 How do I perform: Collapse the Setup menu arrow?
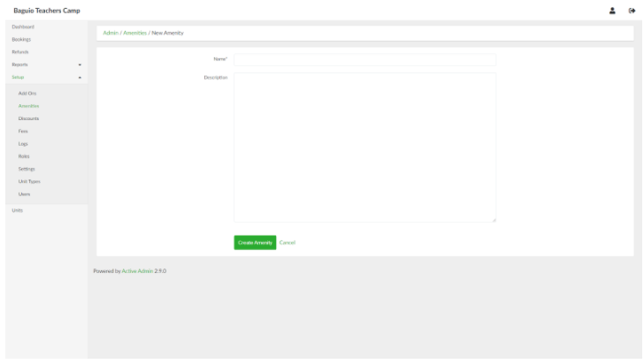(x=80, y=78)
